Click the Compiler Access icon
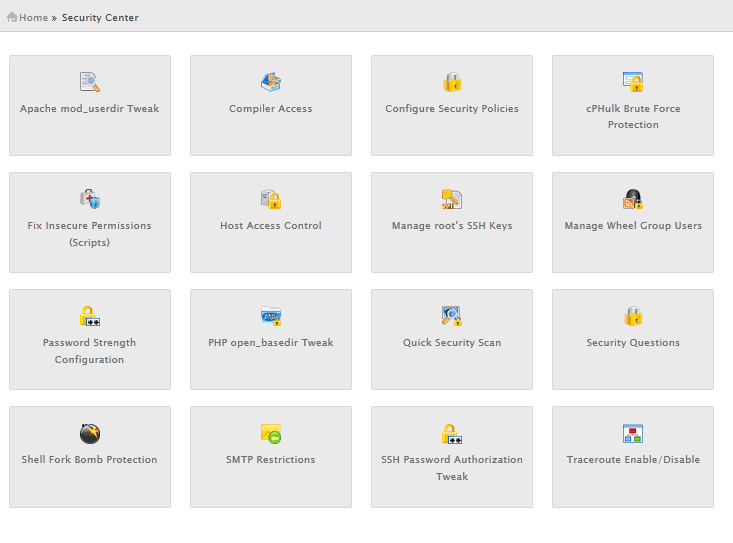This screenshot has width=733, height=543. pos(271,82)
